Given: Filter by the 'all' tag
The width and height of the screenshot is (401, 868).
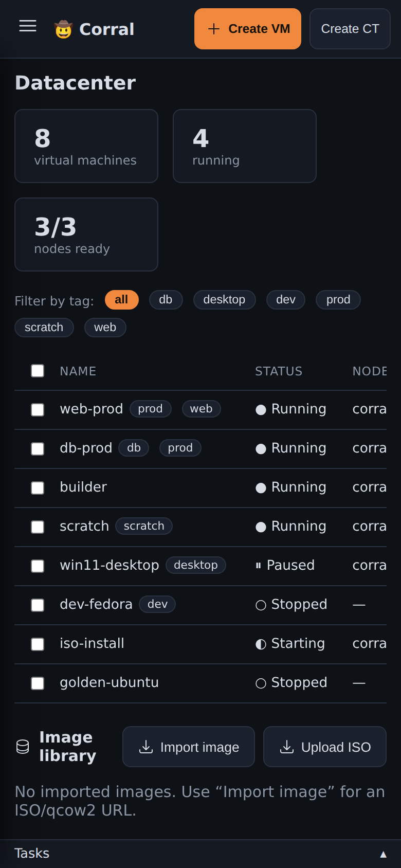Looking at the screenshot, I should (x=122, y=300).
